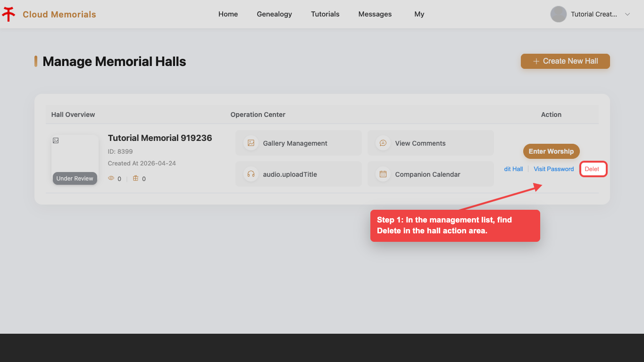Open the Messages menu item
Image resolution: width=644 pixels, height=362 pixels.
coord(375,14)
